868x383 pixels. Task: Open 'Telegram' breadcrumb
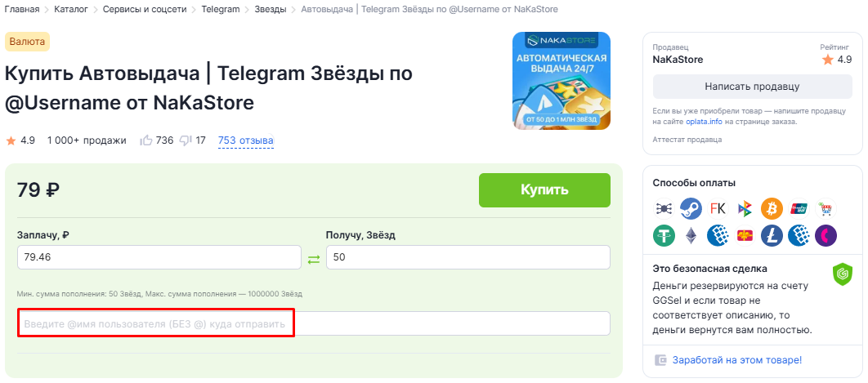click(221, 10)
